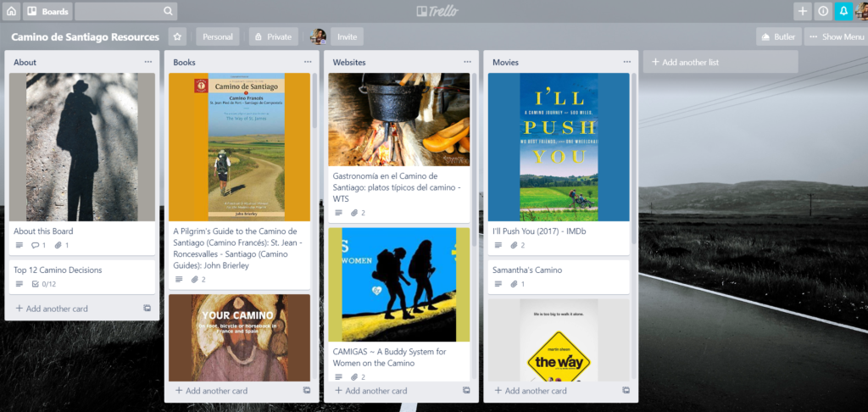Star this board
The image size is (868, 412).
point(177,37)
